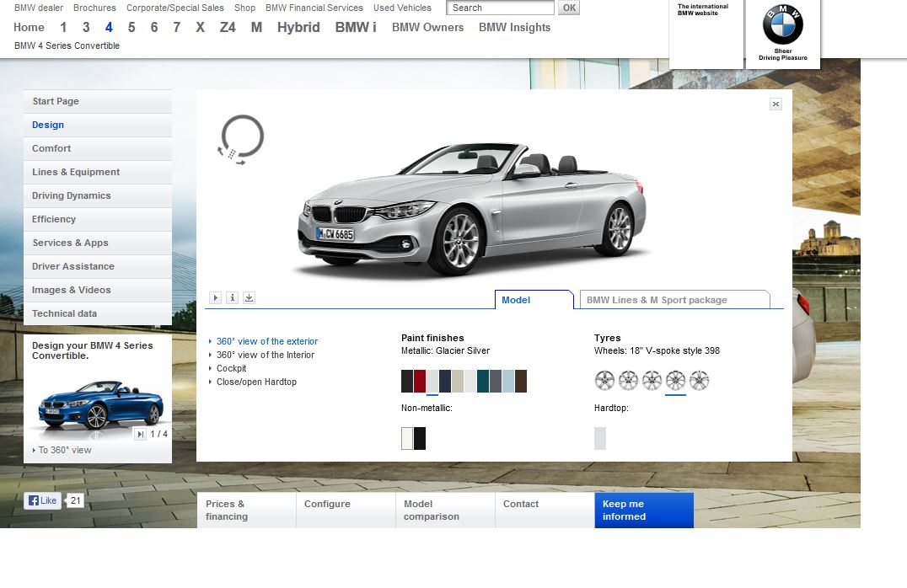Image resolution: width=907 pixels, height=588 pixels.
Task: Click the 360° rotate view icon
Action: 241,138
